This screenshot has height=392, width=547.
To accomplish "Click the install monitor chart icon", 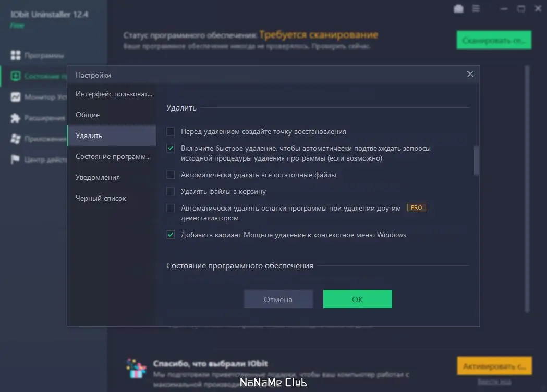I will point(15,97).
